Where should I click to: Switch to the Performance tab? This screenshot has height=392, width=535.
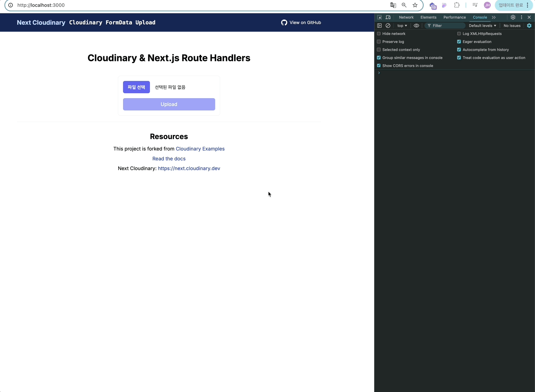(455, 17)
